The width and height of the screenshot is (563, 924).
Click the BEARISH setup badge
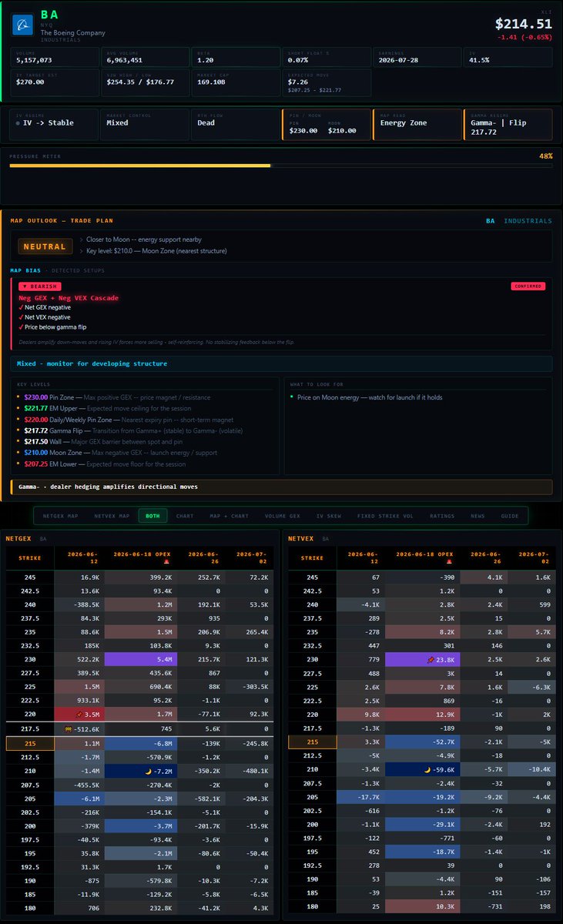tap(39, 286)
